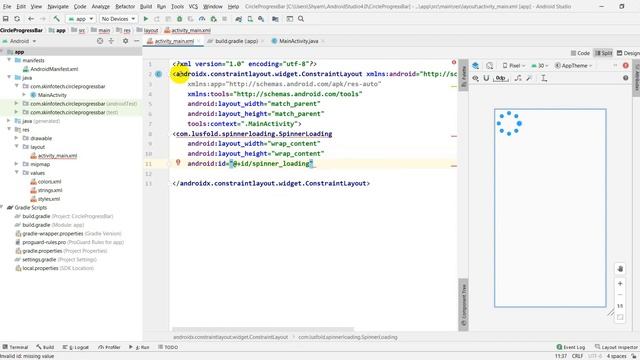
Task: Switch to Split view mode
Action: pyautogui.click(x=603, y=53)
